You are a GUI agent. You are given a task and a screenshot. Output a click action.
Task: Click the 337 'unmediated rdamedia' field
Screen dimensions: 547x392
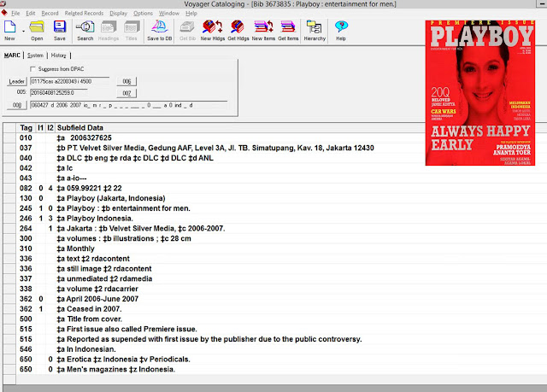click(104, 279)
